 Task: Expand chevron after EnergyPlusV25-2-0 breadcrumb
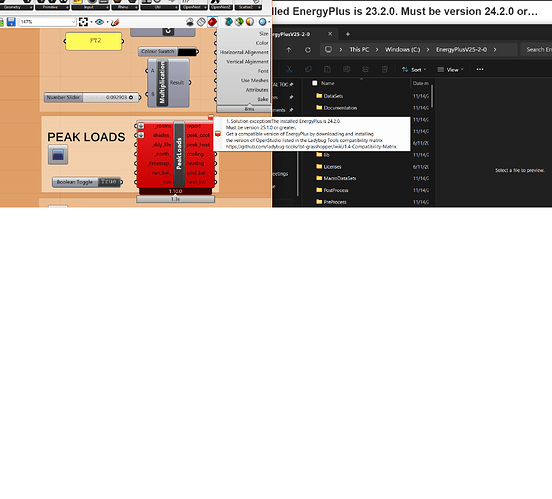495,50
